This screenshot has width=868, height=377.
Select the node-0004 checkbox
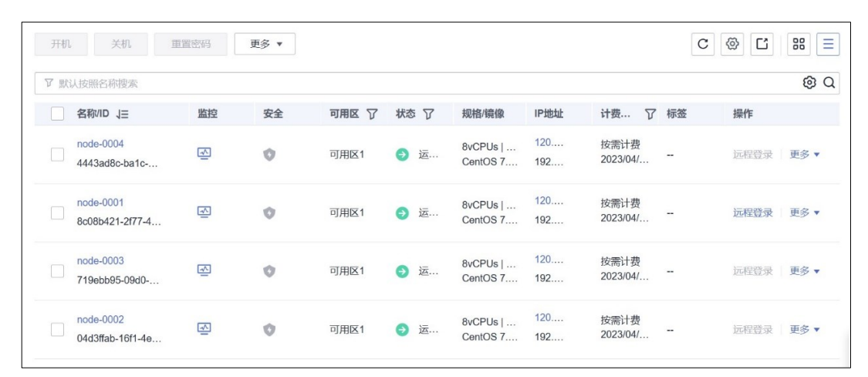[57, 155]
